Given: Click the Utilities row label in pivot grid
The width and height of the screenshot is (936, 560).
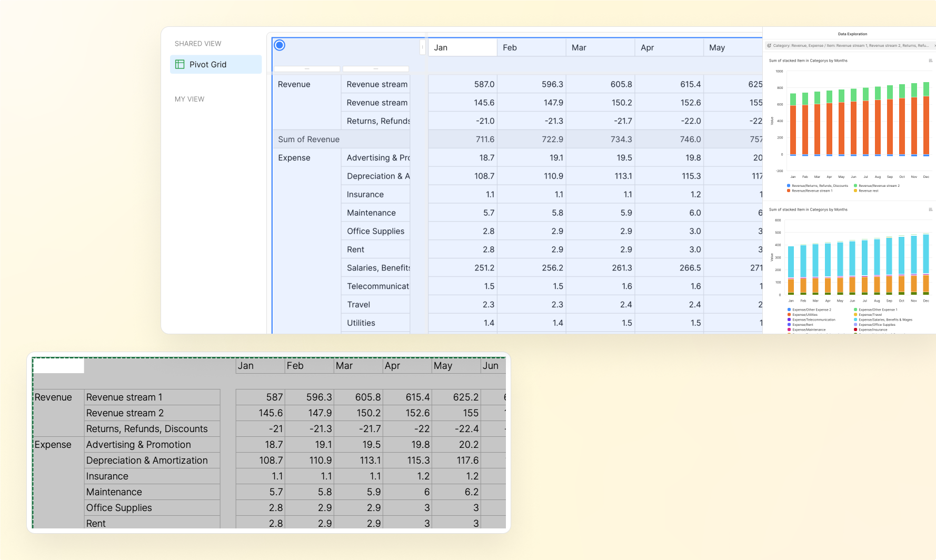Looking at the screenshot, I should pos(376,323).
